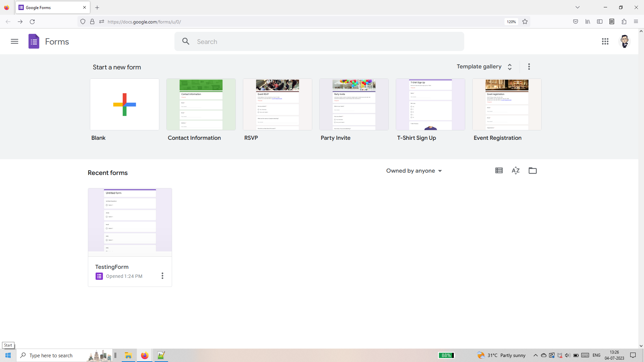
Task: Choose the Event Registration template
Action: coord(507,105)
